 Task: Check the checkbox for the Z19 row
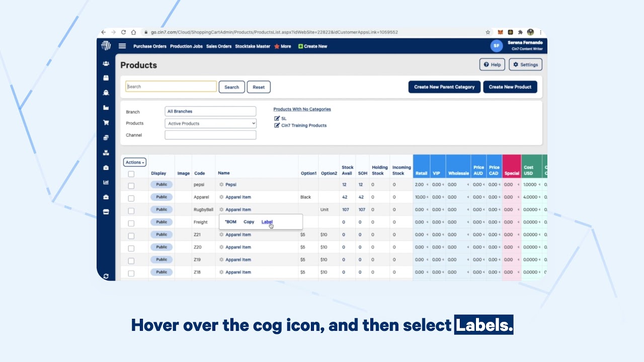[131, 261]
